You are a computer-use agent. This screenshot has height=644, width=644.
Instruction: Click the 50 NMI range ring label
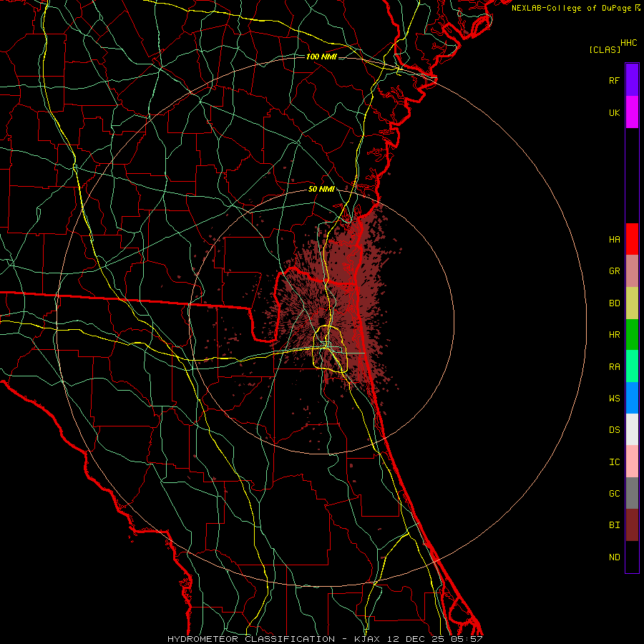pos(321,189)
